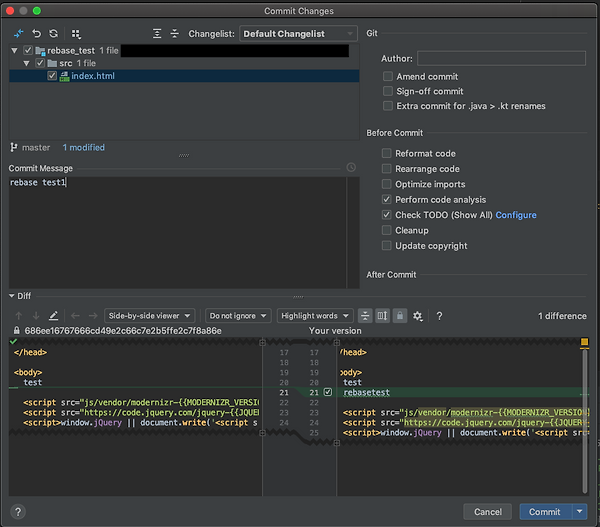Click the compare next file arrow
Viewport: 600px width, 527px height.
[93, 316]
